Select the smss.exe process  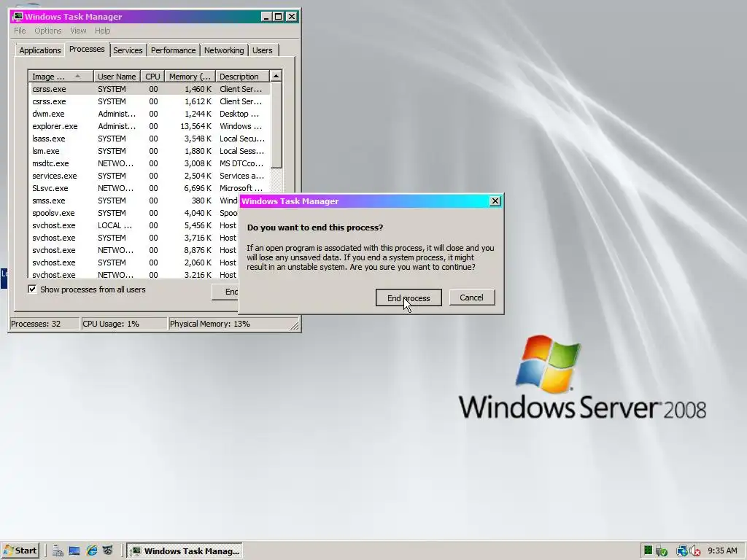[x=133, y=201]
